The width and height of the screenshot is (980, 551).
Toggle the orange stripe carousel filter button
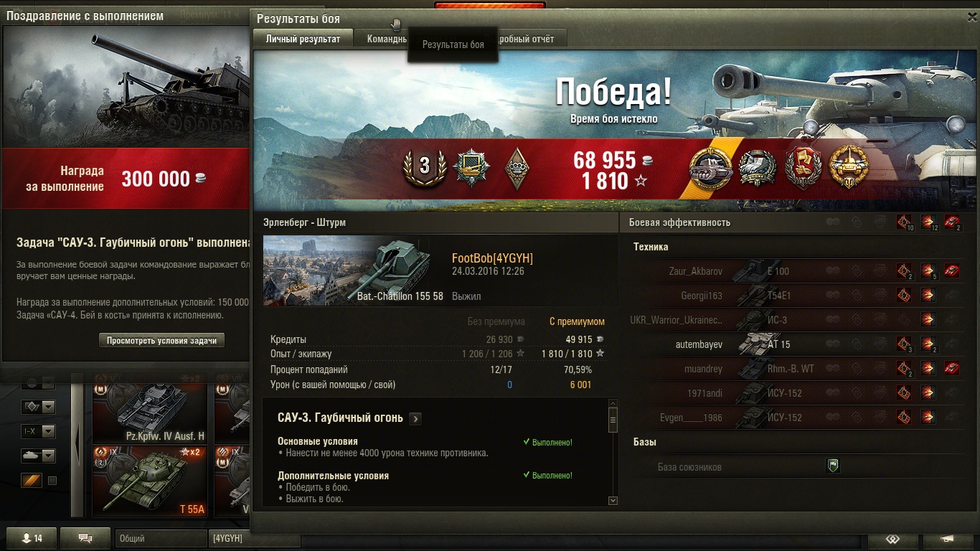click(x=32, y=481)
